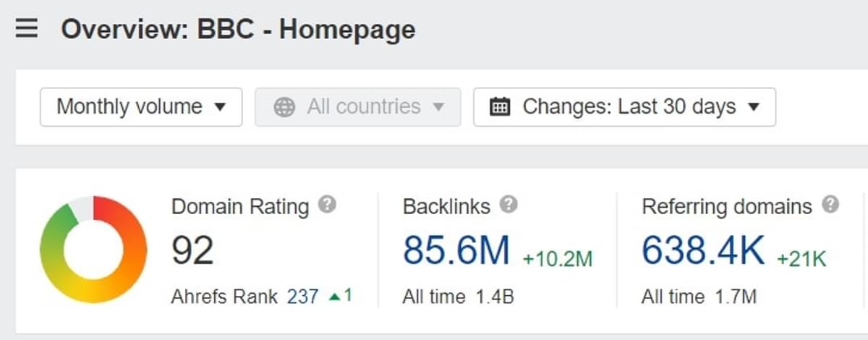Click the +21K referring domains change
868x340 pixels.
801,258
